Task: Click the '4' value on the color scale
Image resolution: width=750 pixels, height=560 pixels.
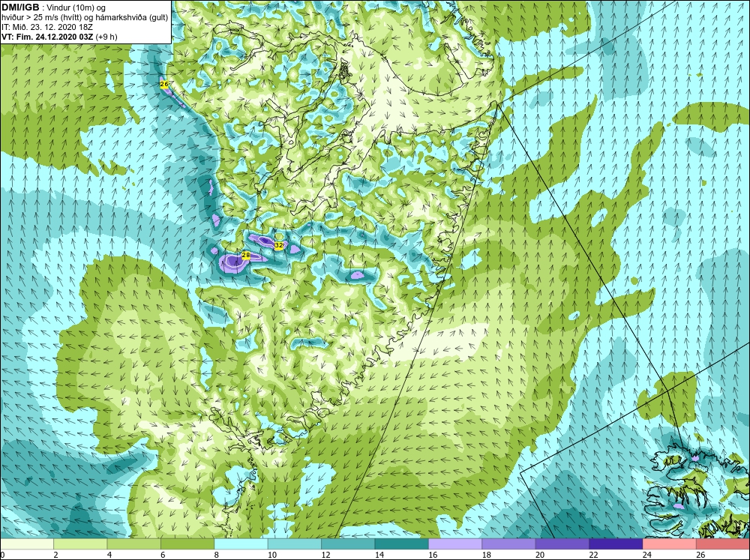Action: click(x=109, y=555)
